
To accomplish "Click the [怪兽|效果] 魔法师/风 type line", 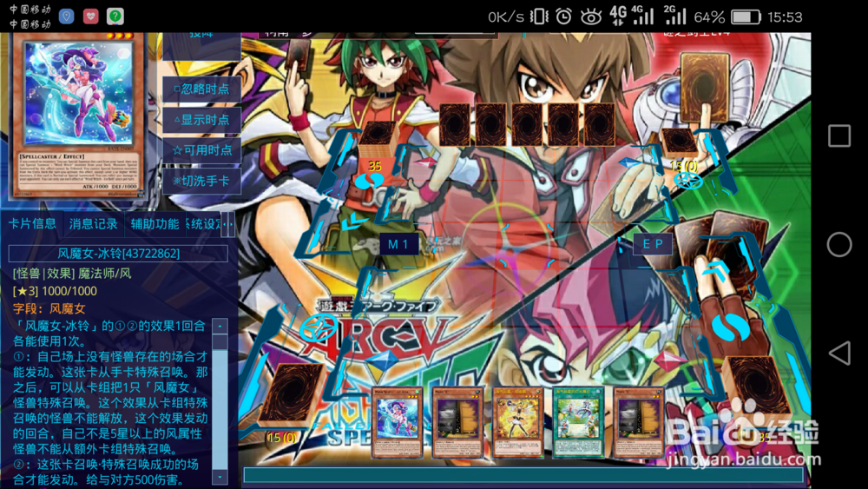I will (72, 273).
